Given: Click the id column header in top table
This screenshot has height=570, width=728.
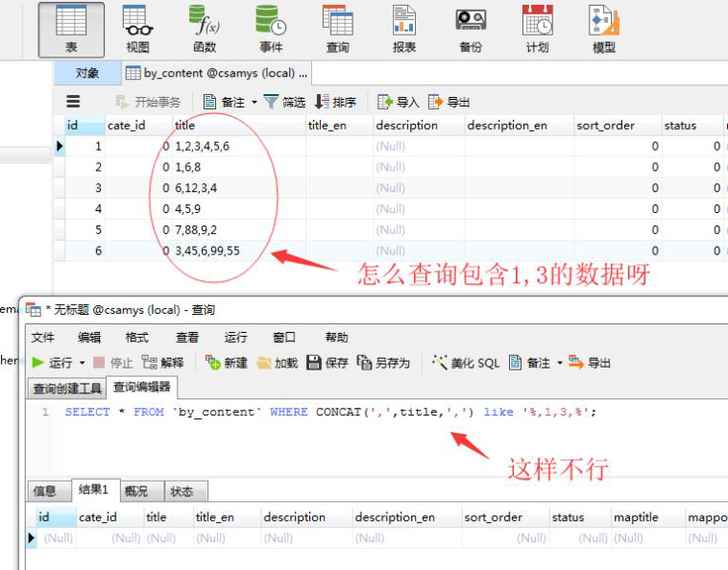Looking at the screenshot, I should point(85,125).
